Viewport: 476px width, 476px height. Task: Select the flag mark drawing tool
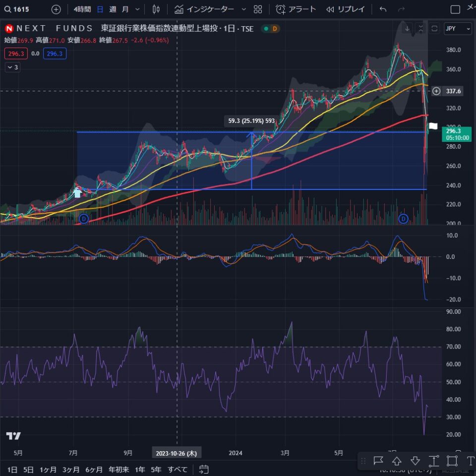click(378, 461)
